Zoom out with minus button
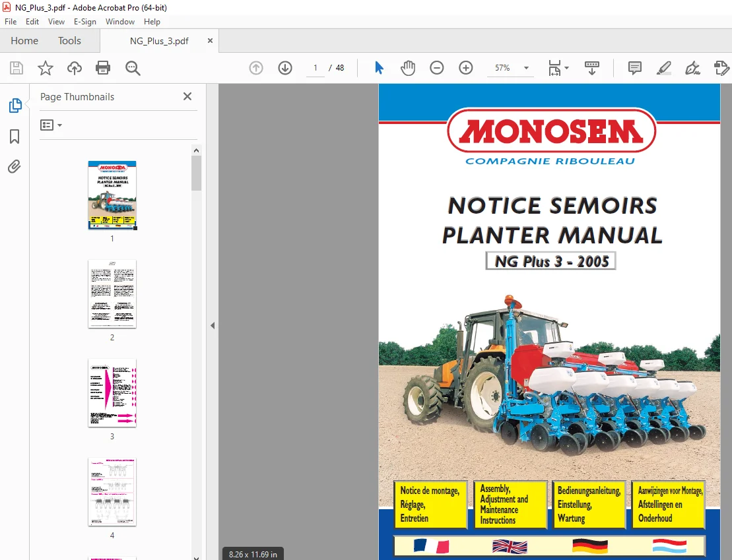Viewport: 732px width, 560px height. (436, 68)
